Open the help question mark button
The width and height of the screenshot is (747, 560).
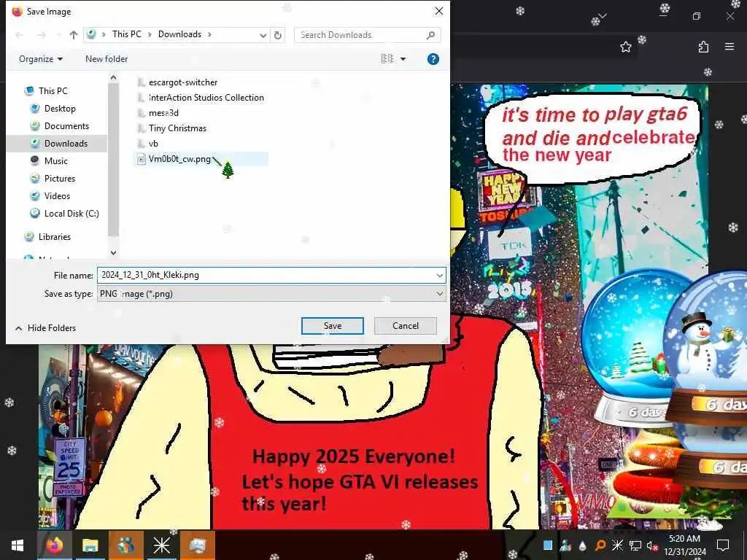coord(433,59)
